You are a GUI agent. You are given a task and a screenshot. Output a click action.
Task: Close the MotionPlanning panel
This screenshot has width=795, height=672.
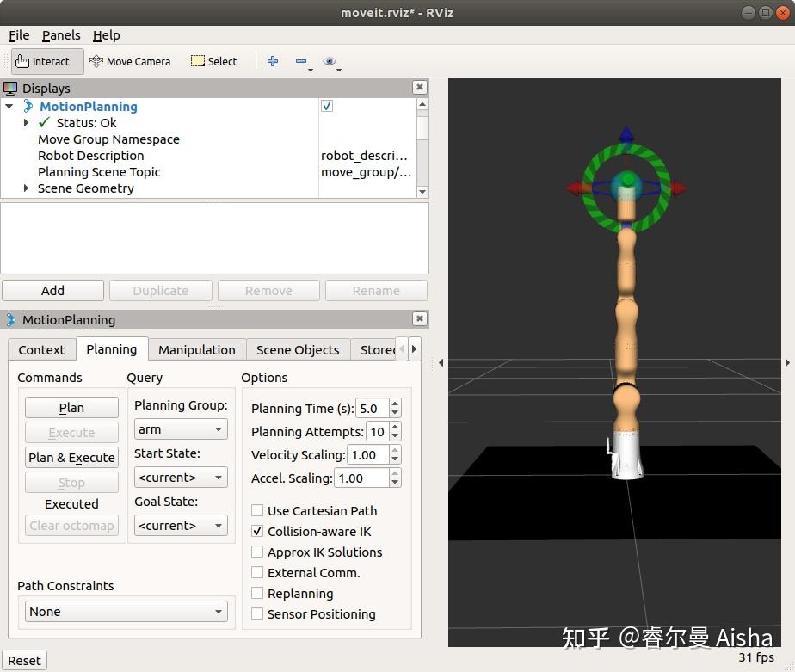(419, 318)
